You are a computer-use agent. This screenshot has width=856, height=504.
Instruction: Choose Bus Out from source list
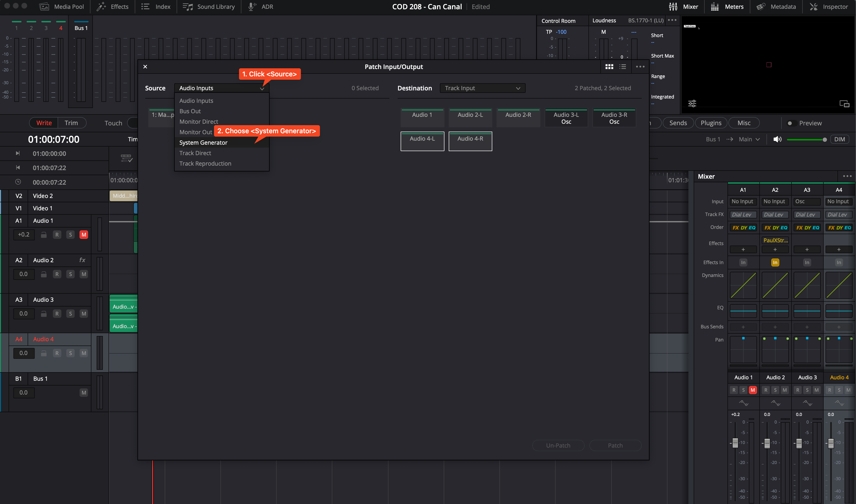click(x=221, y=111)
